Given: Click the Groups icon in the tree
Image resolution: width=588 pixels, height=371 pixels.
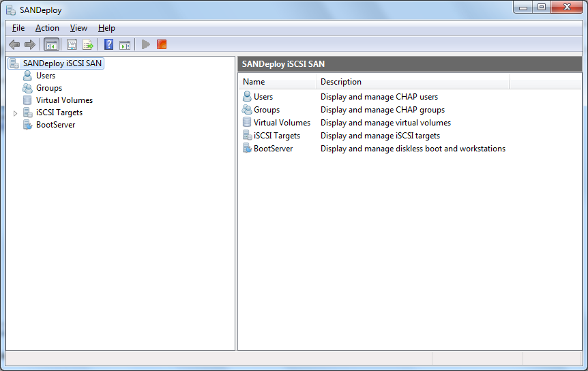Looking at the screenshot, I should [x=27, y=88].
